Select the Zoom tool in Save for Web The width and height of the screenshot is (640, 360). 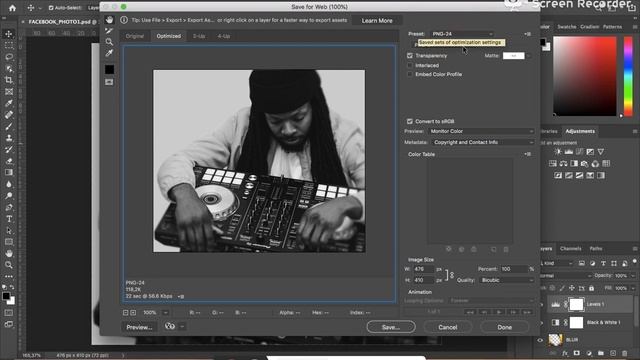109,42
